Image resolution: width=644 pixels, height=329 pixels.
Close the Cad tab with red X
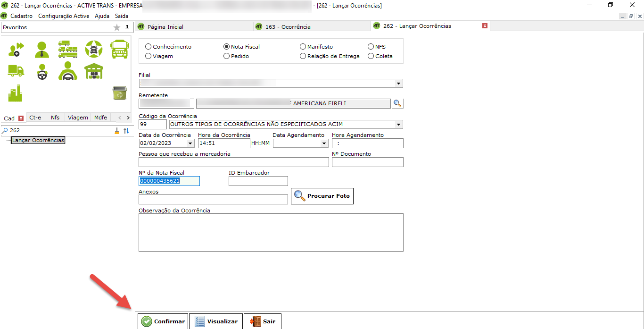[21, 118]
